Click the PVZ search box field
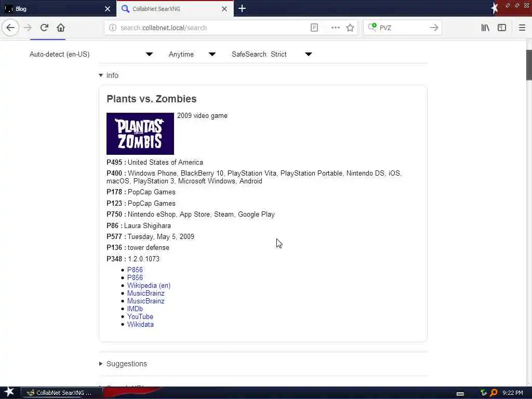This screenshot has width=532, height=399. 402,28
